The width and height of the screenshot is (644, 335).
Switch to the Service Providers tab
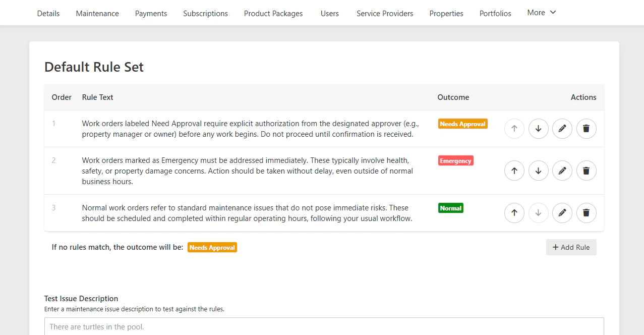coord(385,14)
